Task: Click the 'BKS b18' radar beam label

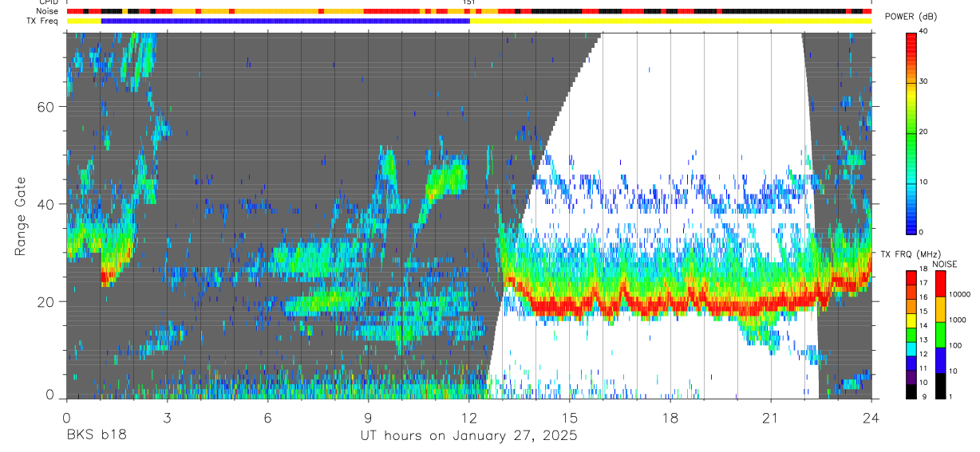Action: point(96,436)
